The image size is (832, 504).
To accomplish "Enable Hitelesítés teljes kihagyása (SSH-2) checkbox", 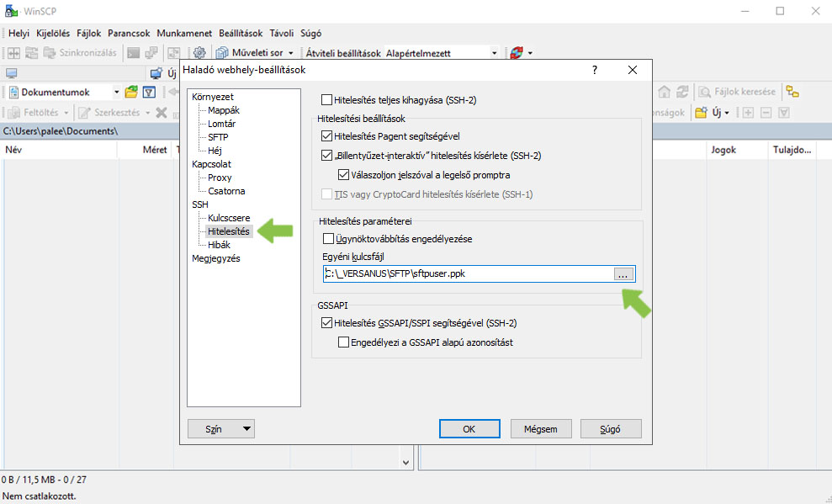I will (327, 100).
